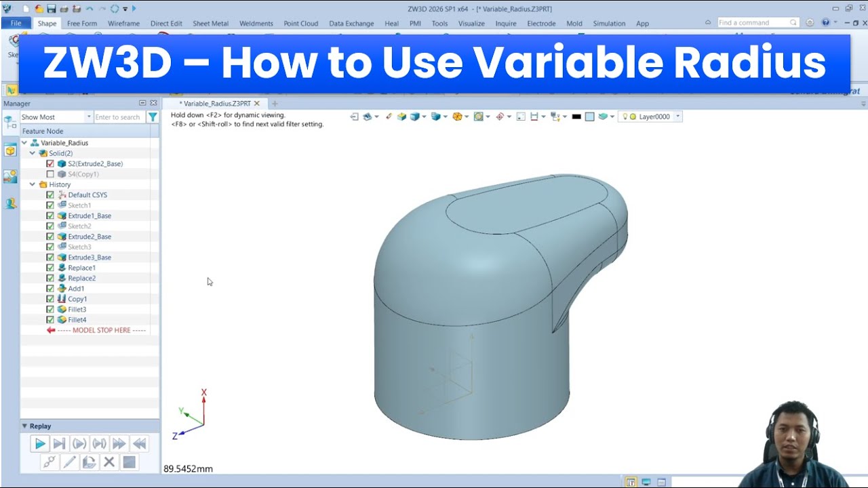Collapse the Solid(2) tree node
Image resolution: width=868 pixels, height=488 pixels.
(x=32, y=153)
